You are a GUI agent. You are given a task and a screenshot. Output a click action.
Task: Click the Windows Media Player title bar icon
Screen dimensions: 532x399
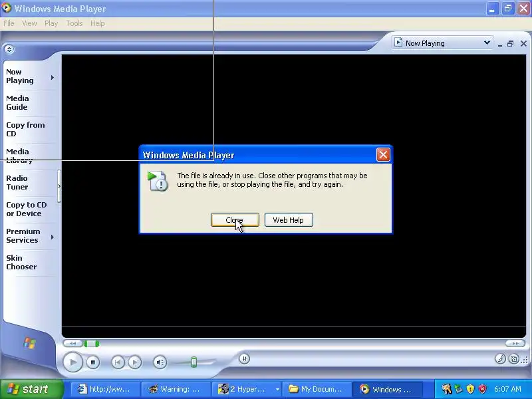pyautogui.click(x=6, y=8)
